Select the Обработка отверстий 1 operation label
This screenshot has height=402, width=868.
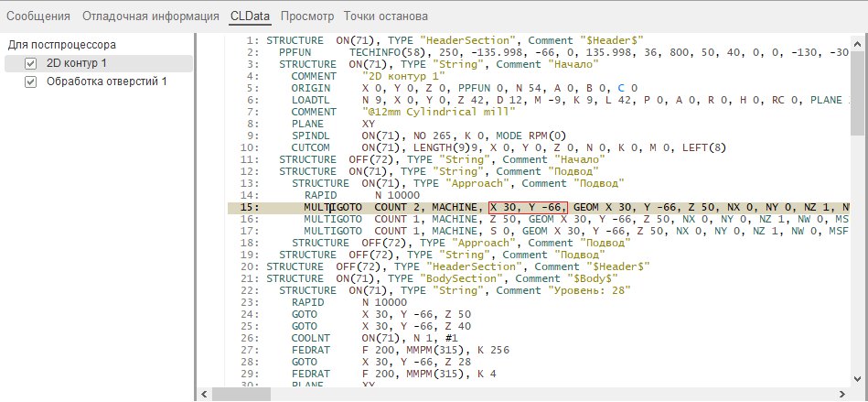tap(107, 81)
